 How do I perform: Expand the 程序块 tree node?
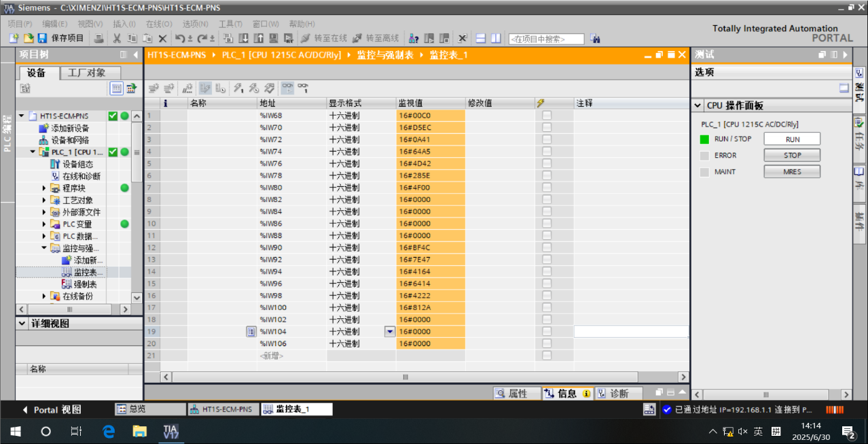tap(45, 188)
